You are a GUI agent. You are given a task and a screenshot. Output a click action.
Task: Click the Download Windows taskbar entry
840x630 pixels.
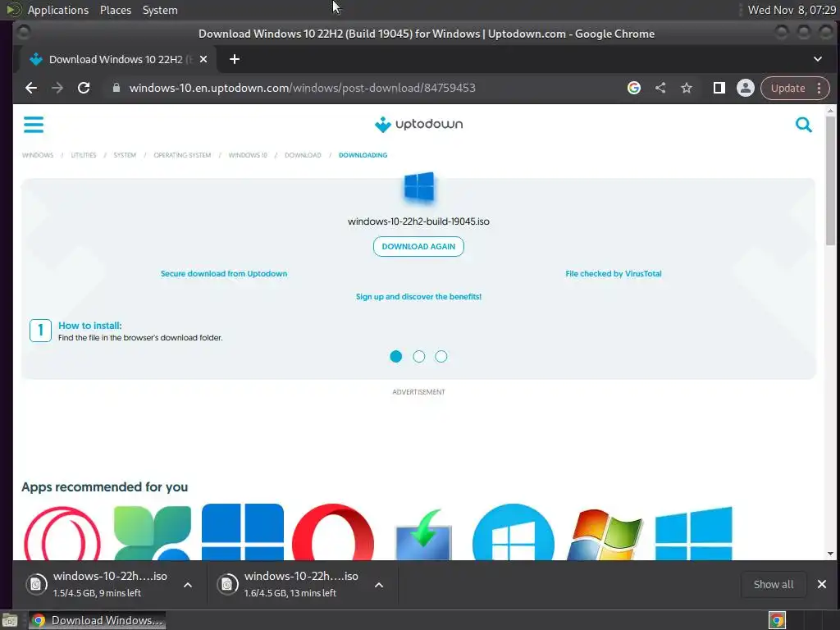[x=97, y=620]
